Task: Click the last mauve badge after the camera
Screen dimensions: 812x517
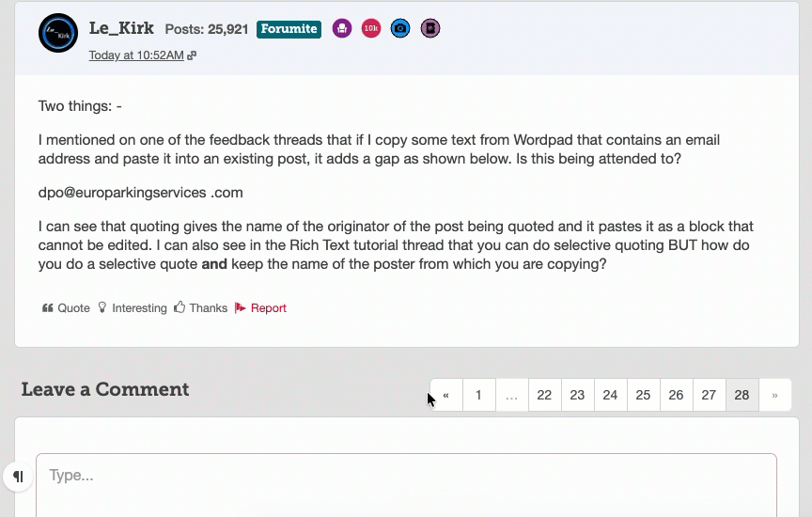Action: pyautogui.click(x=429, y=29)
